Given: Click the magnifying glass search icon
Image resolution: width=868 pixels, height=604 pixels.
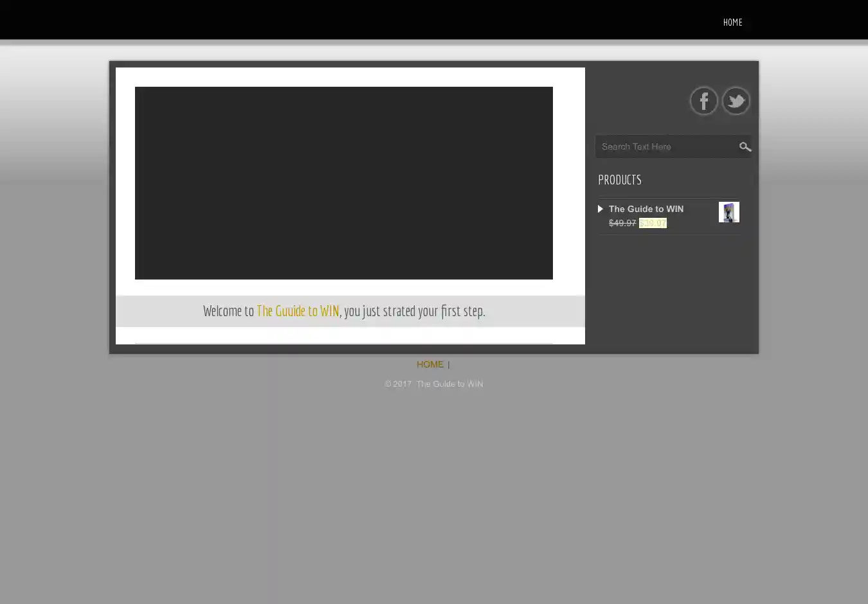Looking at the screenshot, I should [x=745, y=147].
